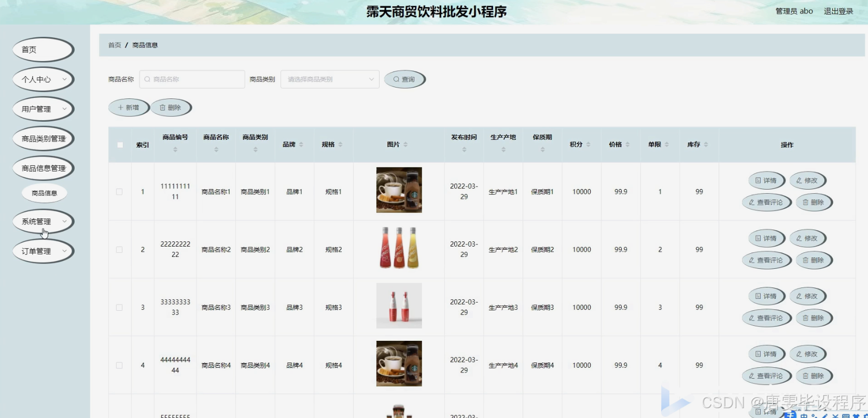
Task: Click 删除 in 商品名称2 row
Action: 814,261
